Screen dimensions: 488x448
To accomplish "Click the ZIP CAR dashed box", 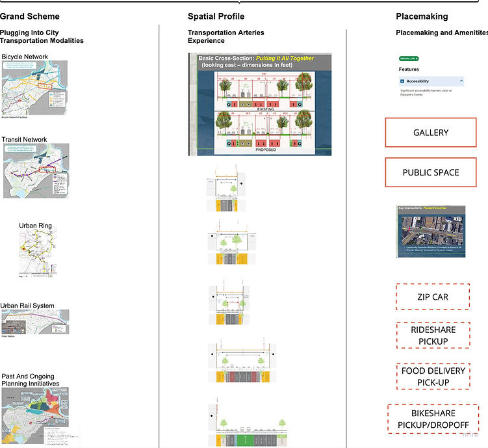I will pyautogui.click(x=433, y=296).
